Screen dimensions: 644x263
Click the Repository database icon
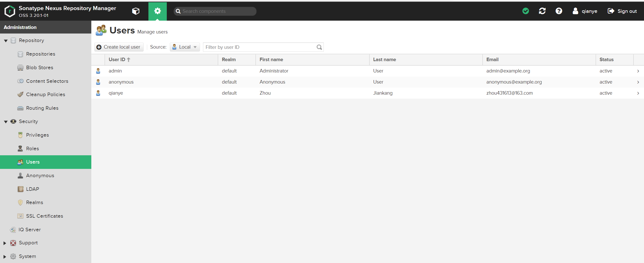click(13, 41)
